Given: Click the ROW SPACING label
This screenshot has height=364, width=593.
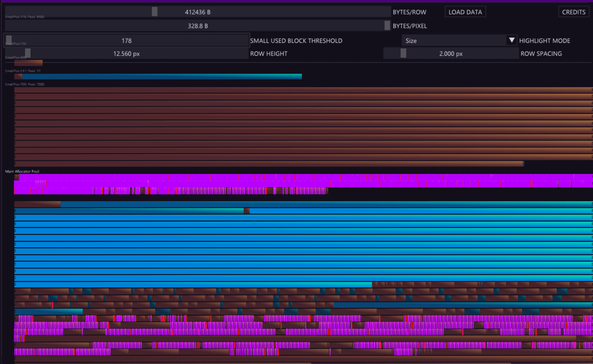Looking at the screenshot, I should 541,54.
